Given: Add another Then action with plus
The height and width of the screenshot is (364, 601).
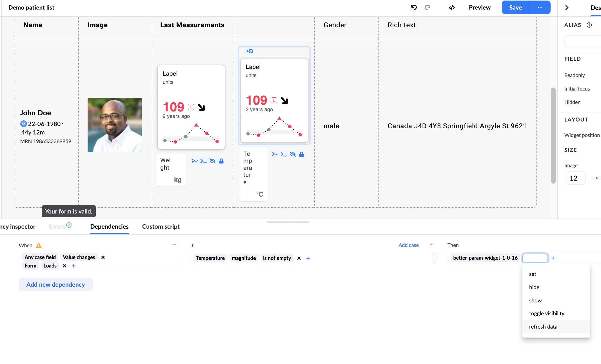Looking at the screenshot, I should [x=553, y=258].
